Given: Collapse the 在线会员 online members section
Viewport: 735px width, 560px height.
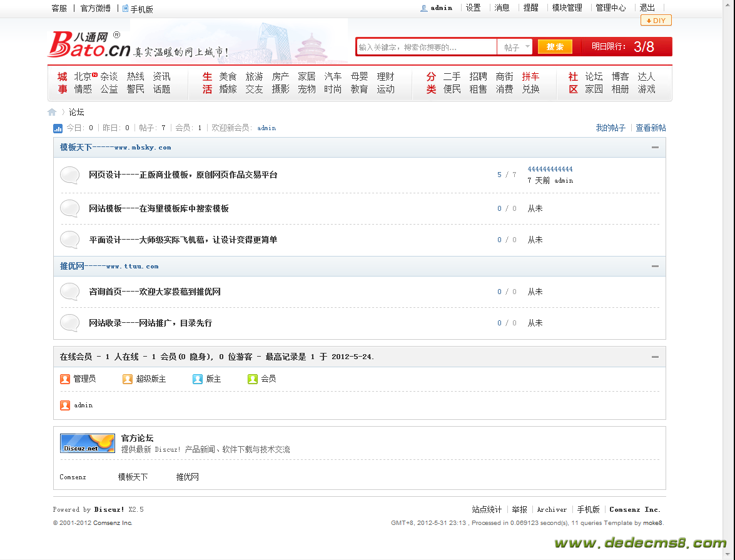Looking at the screenshot, I should tap(655, 357).
